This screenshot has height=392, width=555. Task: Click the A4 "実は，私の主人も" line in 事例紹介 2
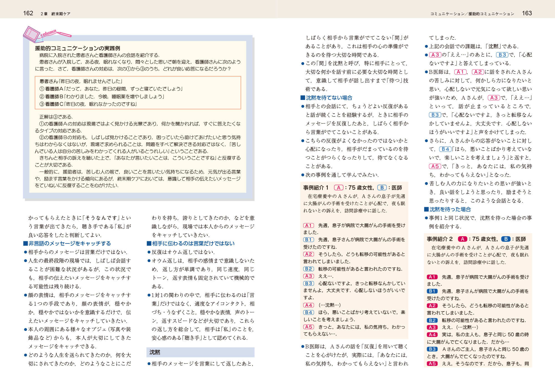478,338
